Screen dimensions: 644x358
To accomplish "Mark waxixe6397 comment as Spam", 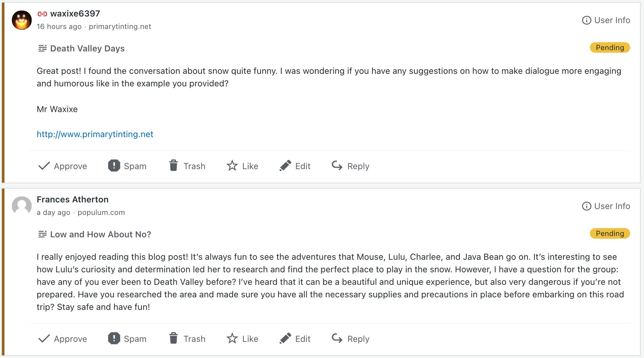I will tap(127, 166).
